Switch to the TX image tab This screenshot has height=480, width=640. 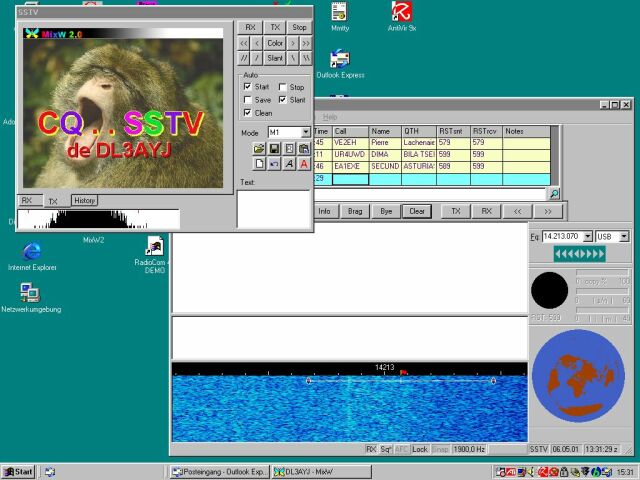pyautogui.click(x=56, y=201)
